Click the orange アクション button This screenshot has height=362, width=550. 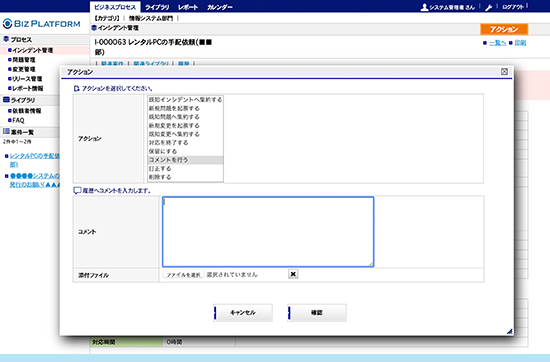click(504, 29)
